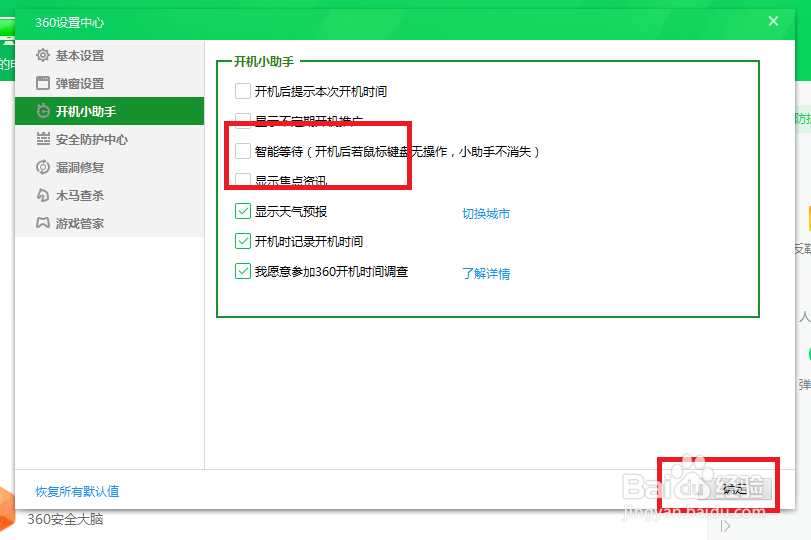Click the repair icon beside 漏洞修复

coord(43,167)
